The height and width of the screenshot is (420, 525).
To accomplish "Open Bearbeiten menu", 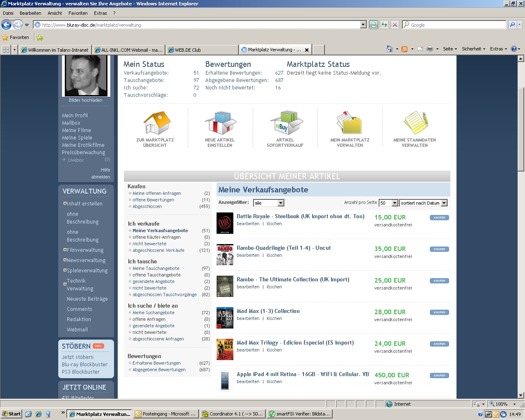I will 30,13.
